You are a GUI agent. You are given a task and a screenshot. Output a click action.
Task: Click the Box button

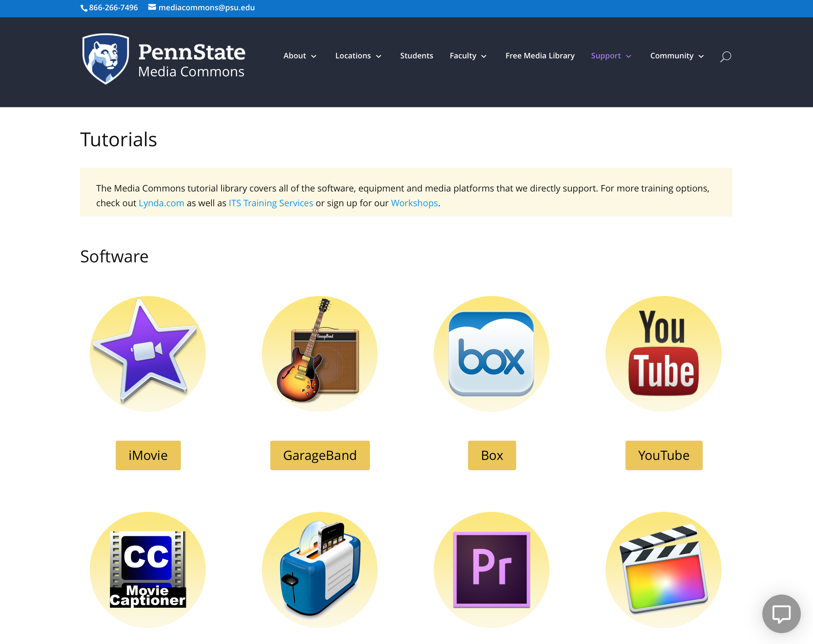[492, 455]
